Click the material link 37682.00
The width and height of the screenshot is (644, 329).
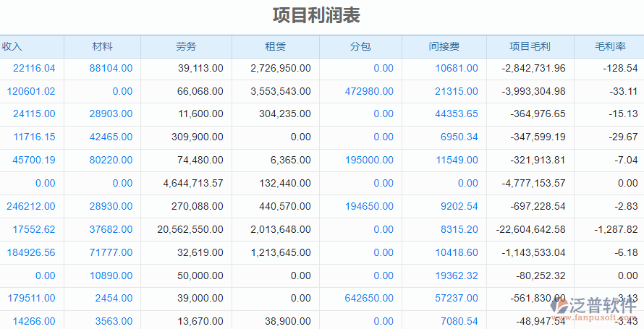[111, 229]
